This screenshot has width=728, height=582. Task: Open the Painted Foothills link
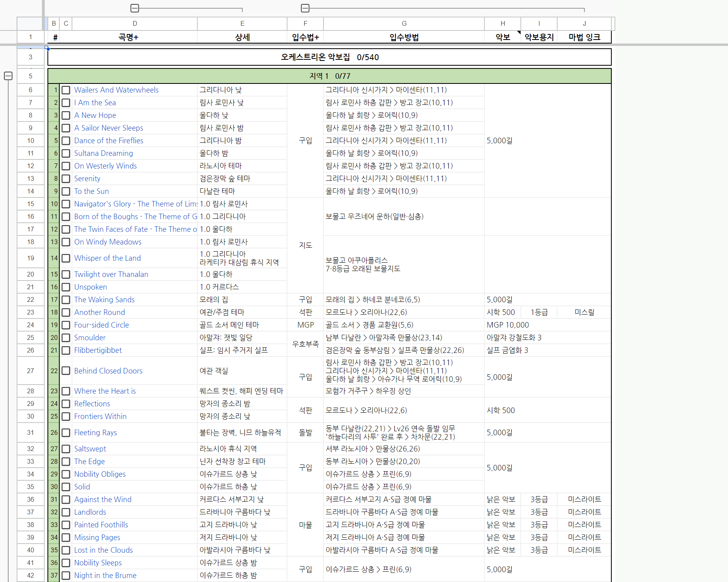pos(101,525)
